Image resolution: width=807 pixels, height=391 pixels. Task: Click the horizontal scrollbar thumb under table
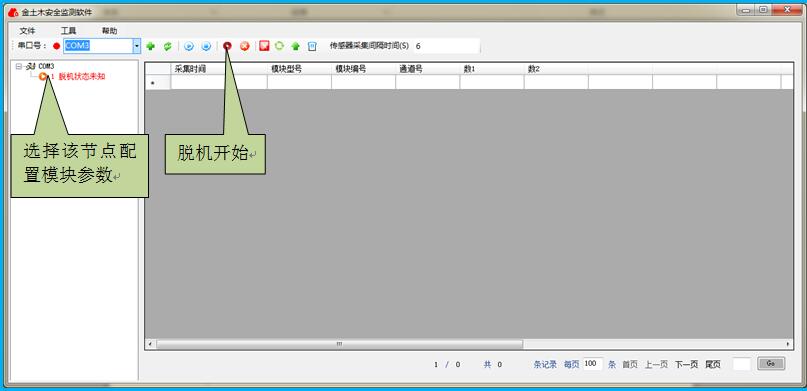pyautogui.click(x=339, y=344)
